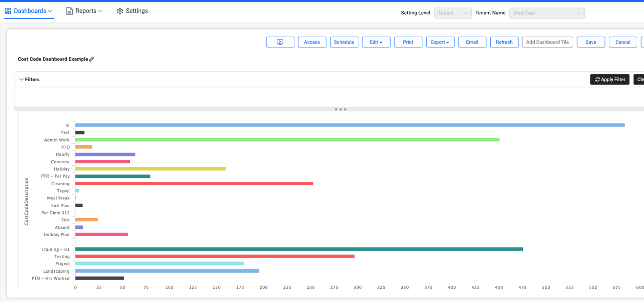This screenshot has width=644, height=304.
Task: Click the Save button
Action: [591, 42]
